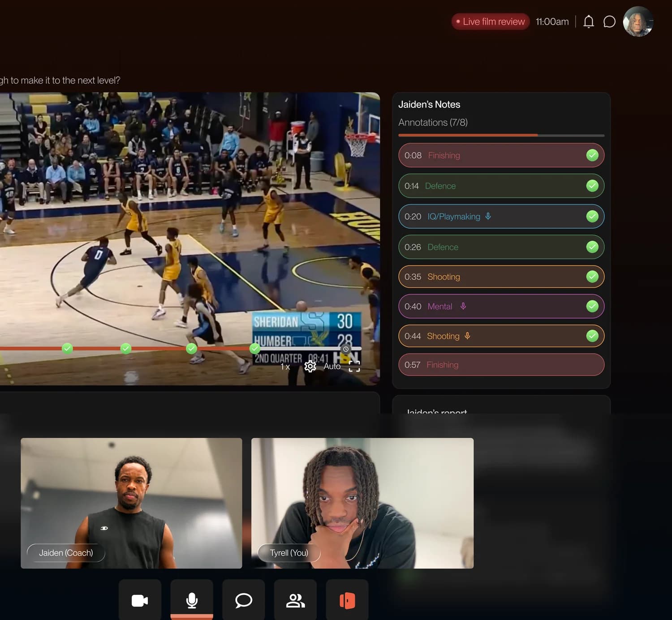The height and width of the screenshot is (620, 672).
Task: Open the Auto quality selector
Action: [x=332, y=366]
